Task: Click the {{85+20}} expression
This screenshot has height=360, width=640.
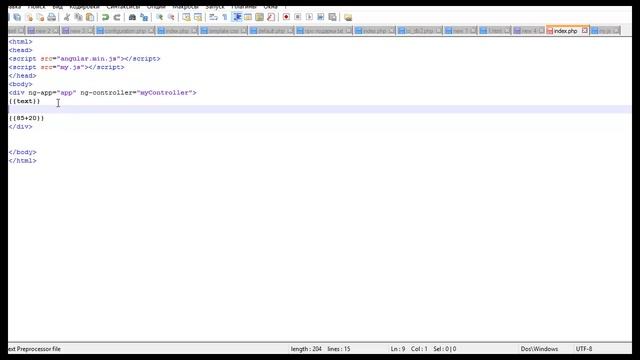Action: tap(27, 118)
